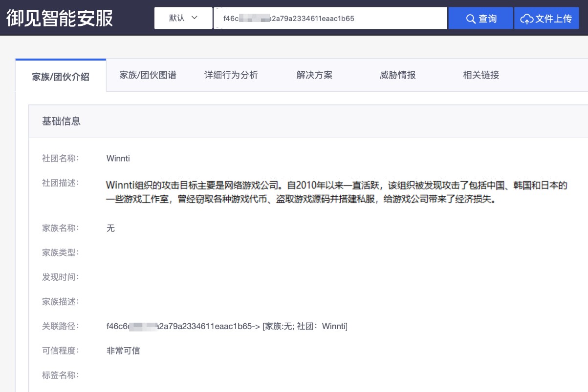Click the cloud upload icon

tap(526, 19)
